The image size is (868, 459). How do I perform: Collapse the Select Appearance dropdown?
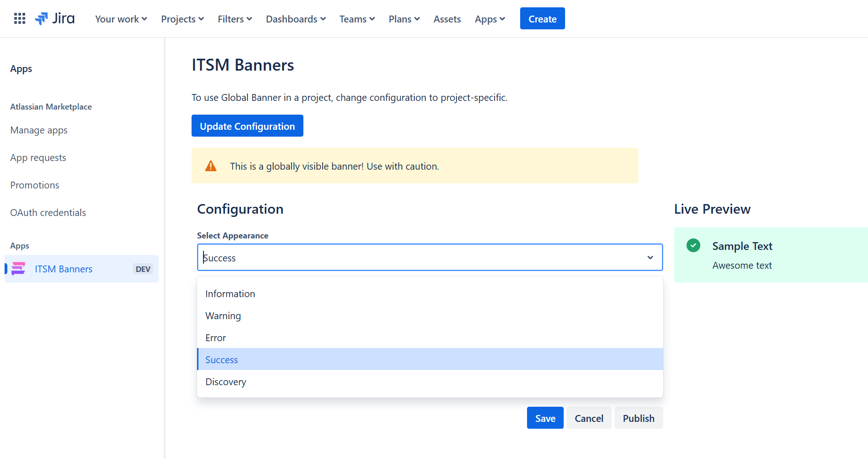point(650,257)
